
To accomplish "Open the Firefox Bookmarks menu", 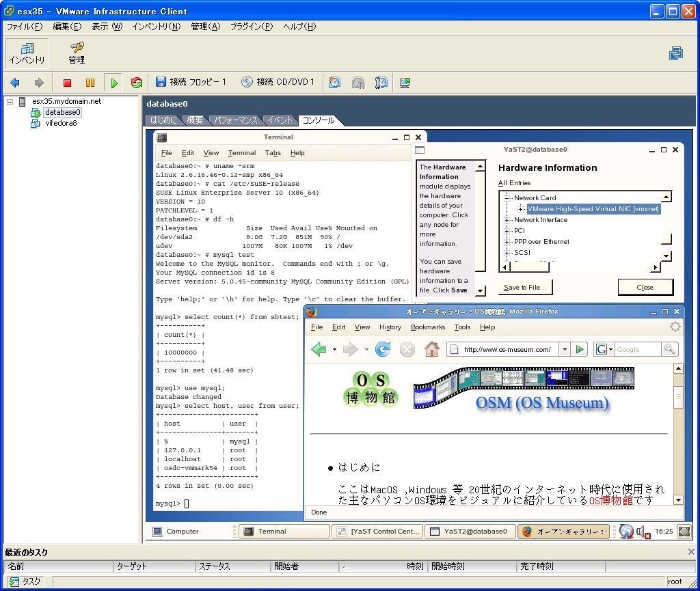I will [428, 327].
